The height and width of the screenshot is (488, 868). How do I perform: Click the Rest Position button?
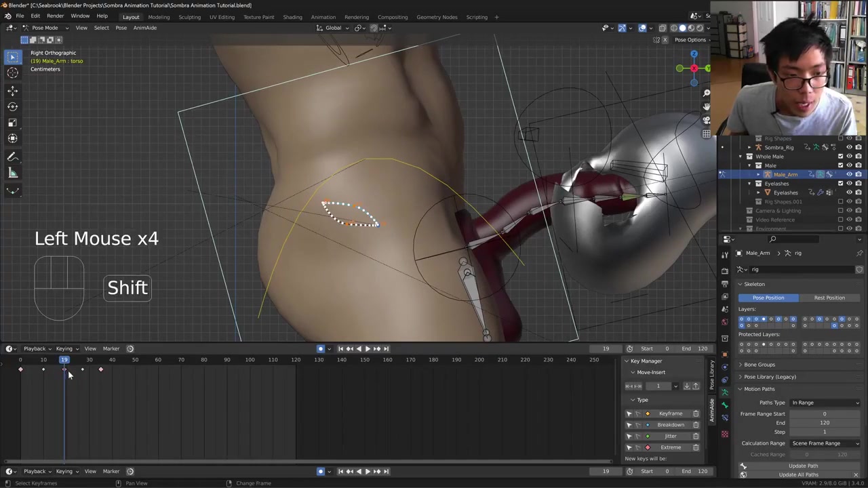coord(829,298)
